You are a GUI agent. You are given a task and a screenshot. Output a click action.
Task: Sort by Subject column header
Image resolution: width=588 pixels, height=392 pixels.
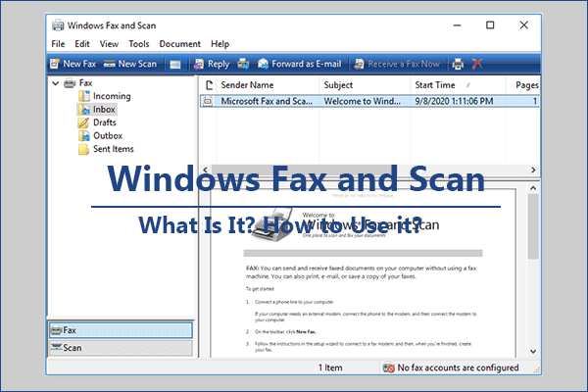[365, 85]
